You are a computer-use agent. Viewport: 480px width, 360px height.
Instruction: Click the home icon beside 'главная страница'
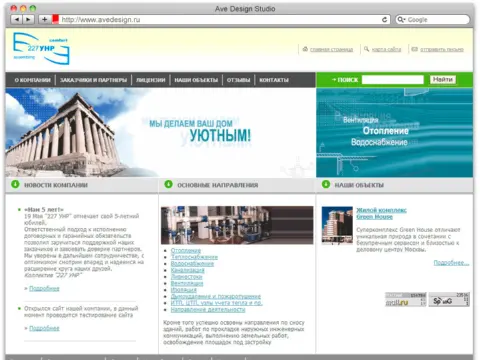(305, 49)
